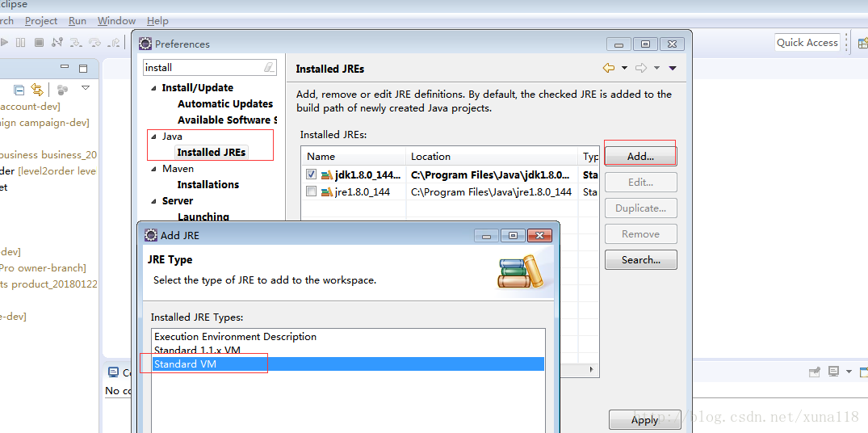The width and height of the screenshot is (868, 433).
Task: Click the Step Return toolbar icon
Action: pos(114,42)
